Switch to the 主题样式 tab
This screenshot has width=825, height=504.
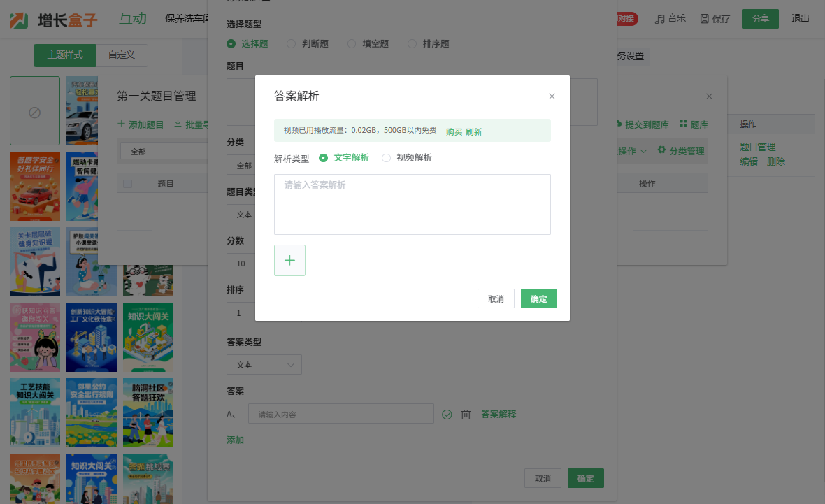65,55
